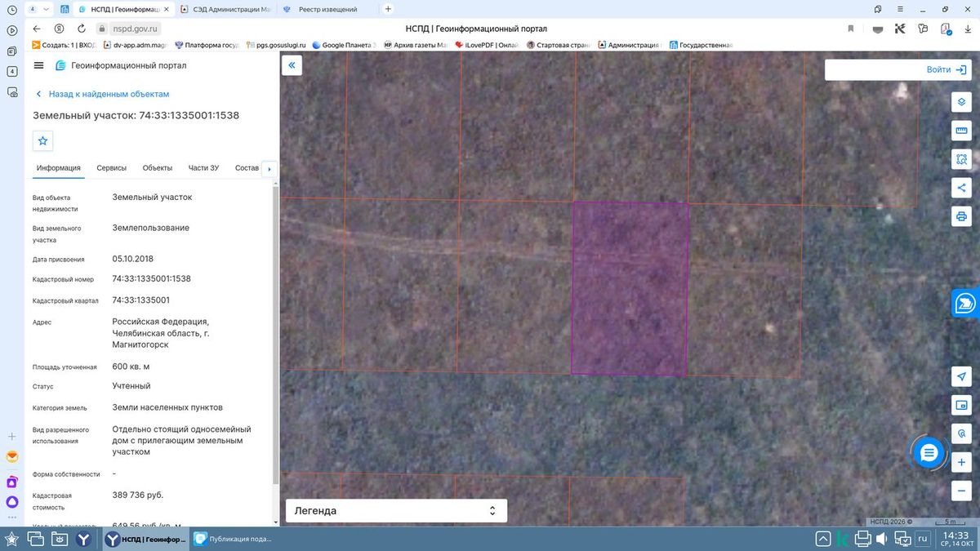Click the cadastral number 74:33:1335001:1538 value
Image resolution: width=980 pixels, height=551 pixels.
[152, 278]
